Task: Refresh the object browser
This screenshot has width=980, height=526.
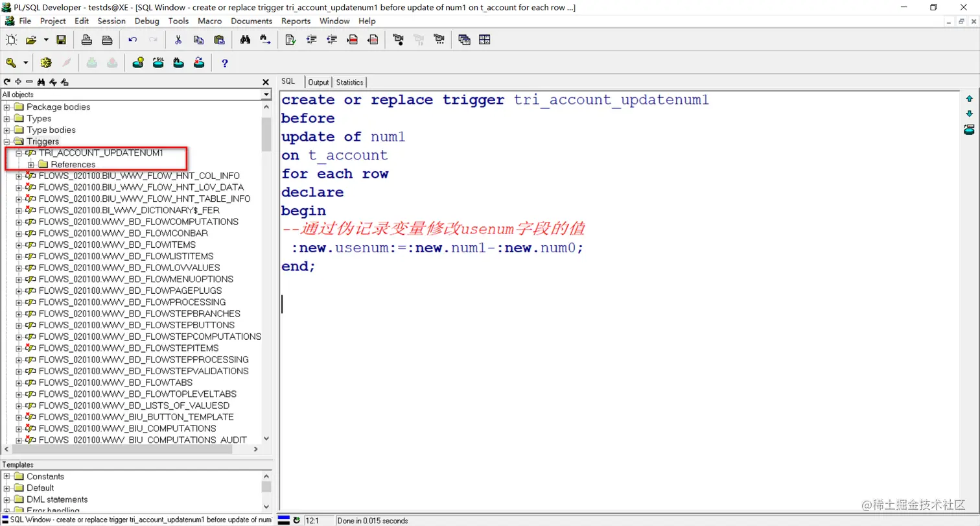Action: click(x=7, y=82)
